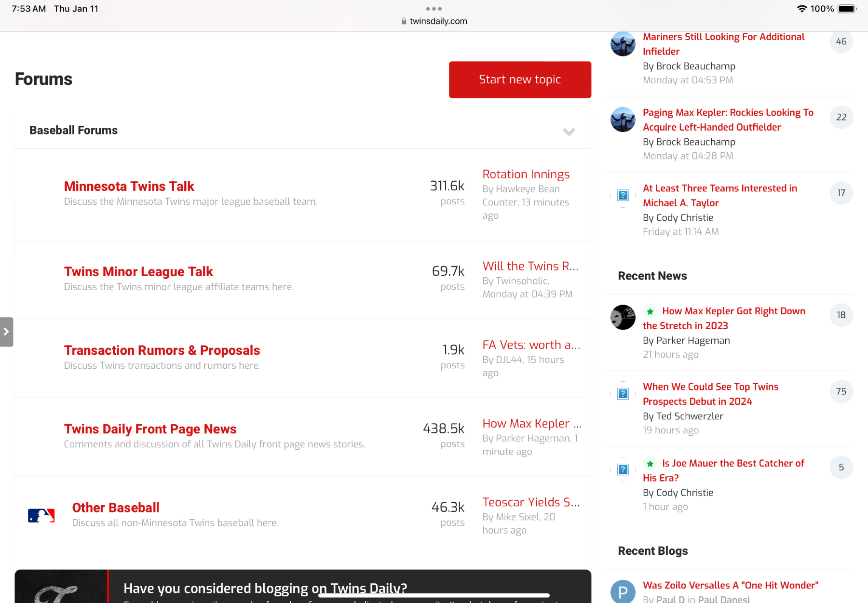Click the placeholder avatar beside Top Twins Prospects article
Image resolution: width=868 pixels, height=603 pixels.
click(x=623, y=394)
